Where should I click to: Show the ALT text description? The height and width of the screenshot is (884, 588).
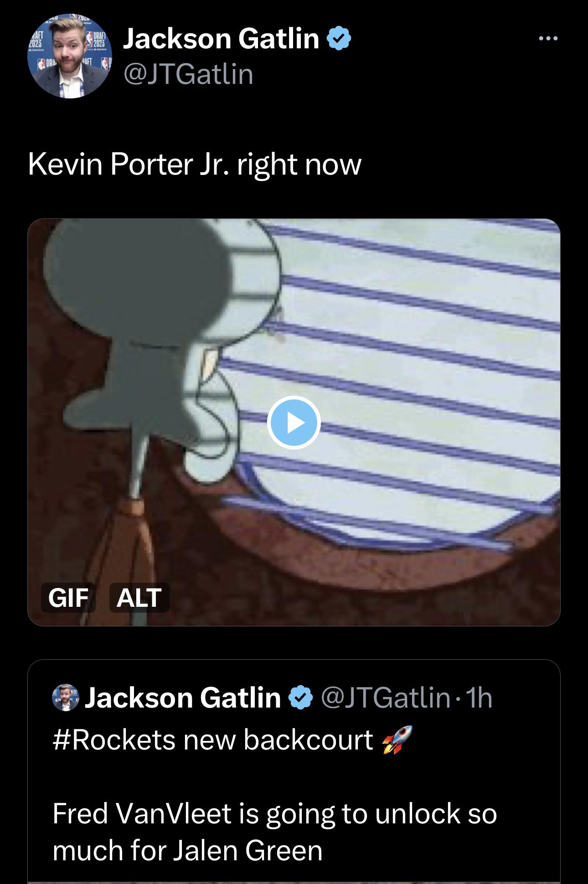pyautogui.click(x=139, y=597)
